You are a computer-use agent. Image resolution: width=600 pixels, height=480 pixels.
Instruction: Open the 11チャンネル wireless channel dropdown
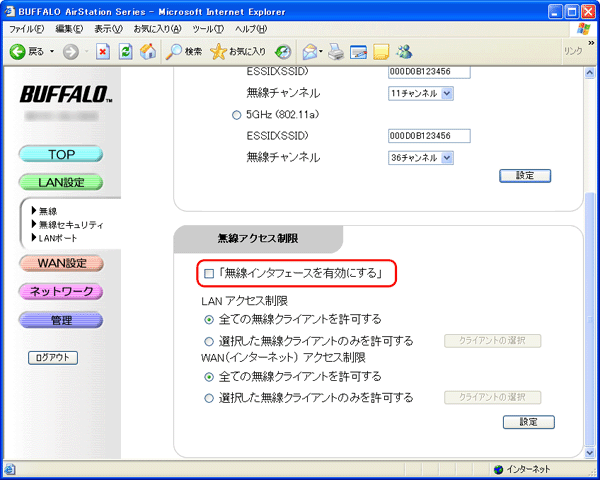pyautogui.click(x=421, y=93)
